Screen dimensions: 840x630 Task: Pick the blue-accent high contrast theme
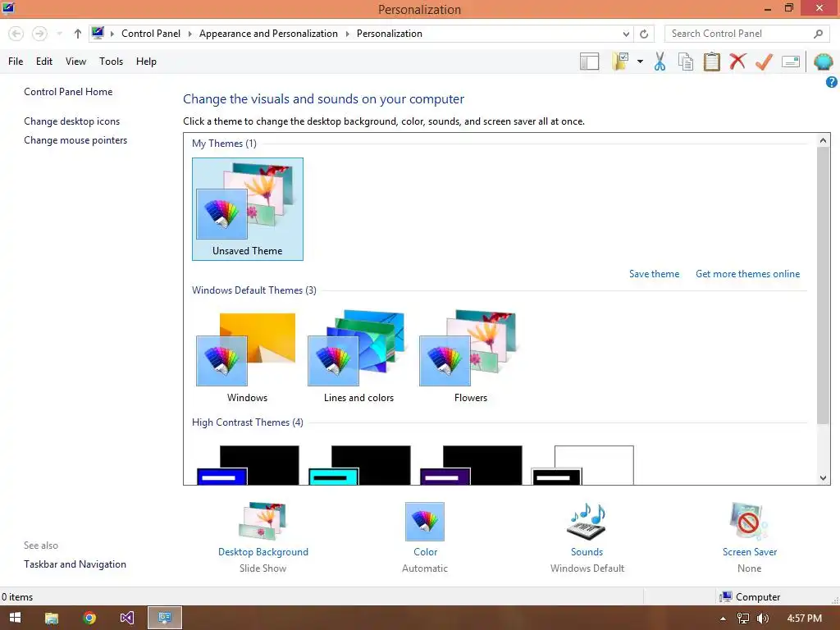pyautogui.click(x=248, y=465)
